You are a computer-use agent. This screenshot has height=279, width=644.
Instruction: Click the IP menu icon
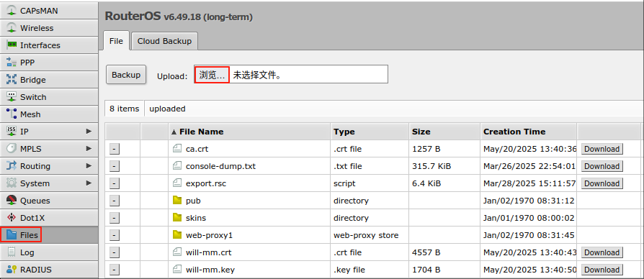[x=12, y=131]
